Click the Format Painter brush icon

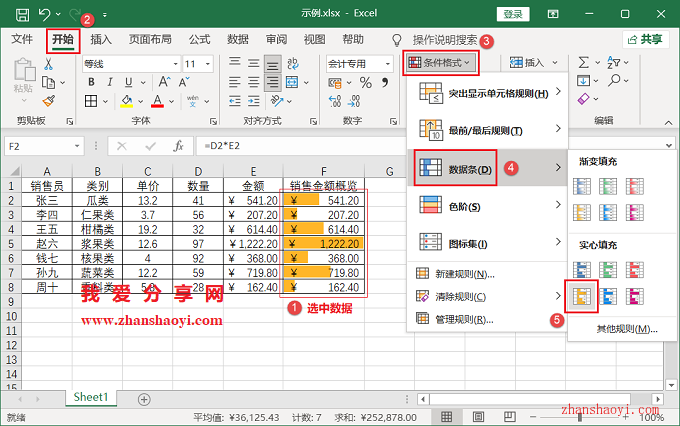pos(49,101)
